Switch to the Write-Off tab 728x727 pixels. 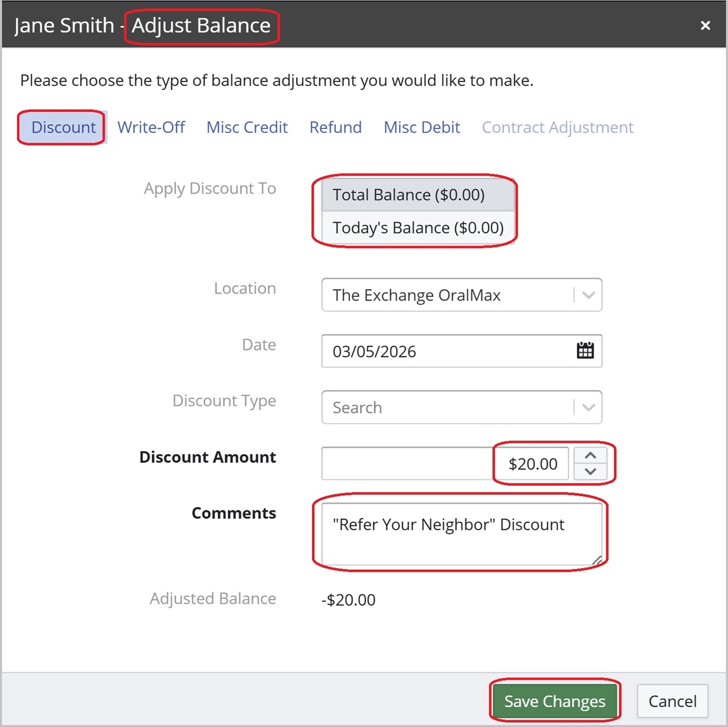151,128
